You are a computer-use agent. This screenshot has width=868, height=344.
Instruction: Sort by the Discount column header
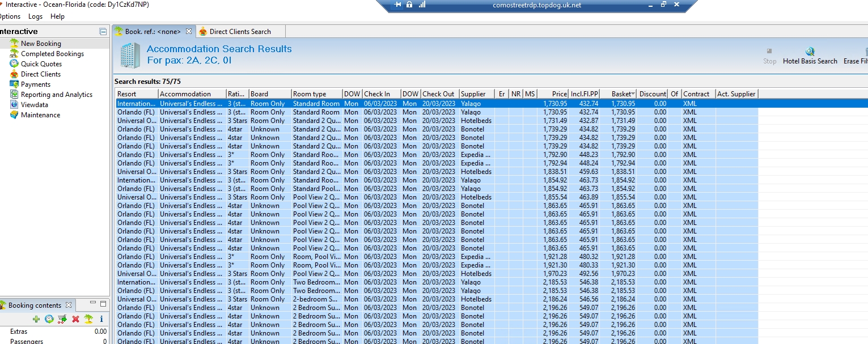[653, 94]
